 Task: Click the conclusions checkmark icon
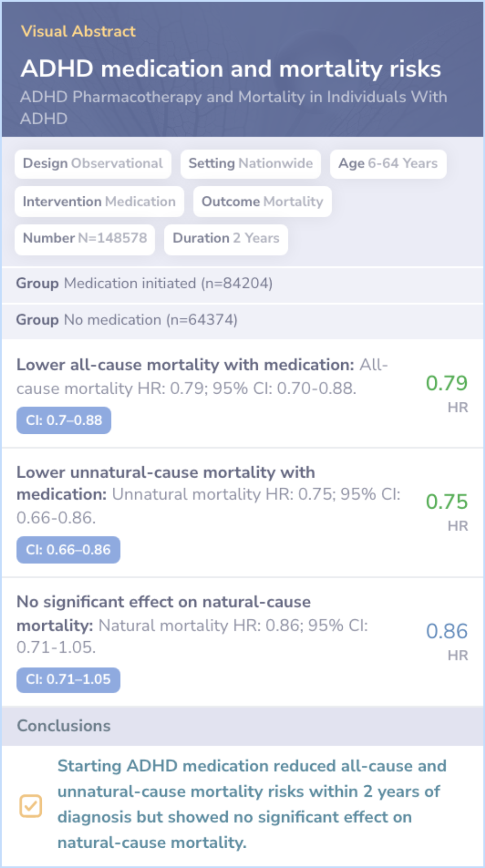[31, 806]
